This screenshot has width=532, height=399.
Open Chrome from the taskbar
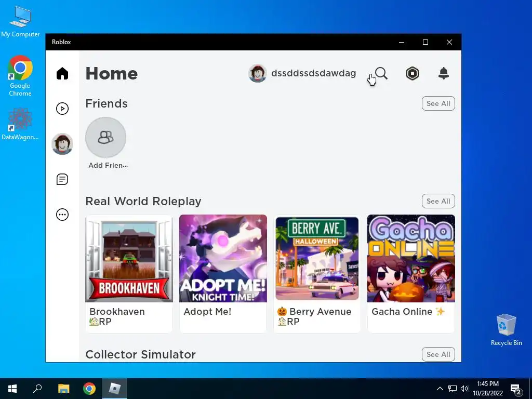point(89,389)
